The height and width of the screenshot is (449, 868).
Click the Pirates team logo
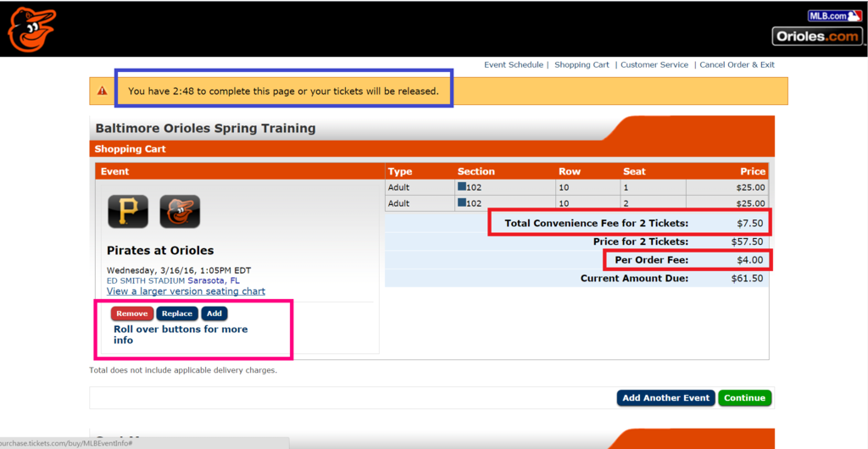click(128, 212)
